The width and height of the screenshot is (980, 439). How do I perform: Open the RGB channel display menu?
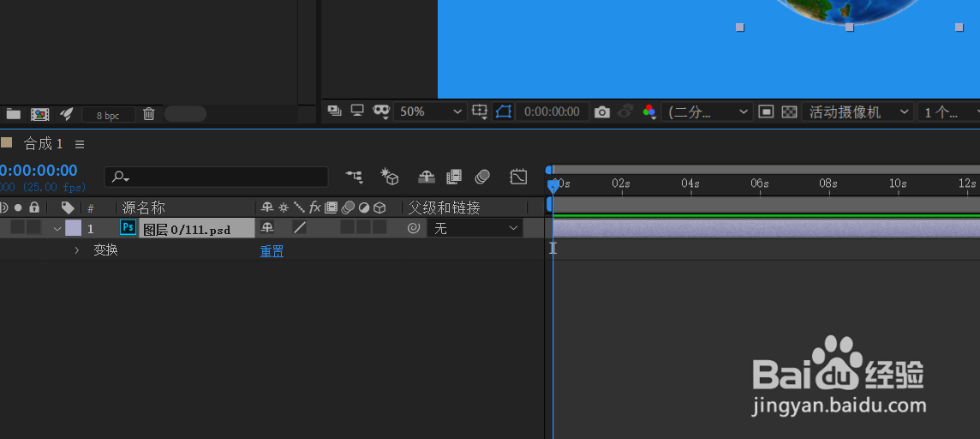[649, 111]
